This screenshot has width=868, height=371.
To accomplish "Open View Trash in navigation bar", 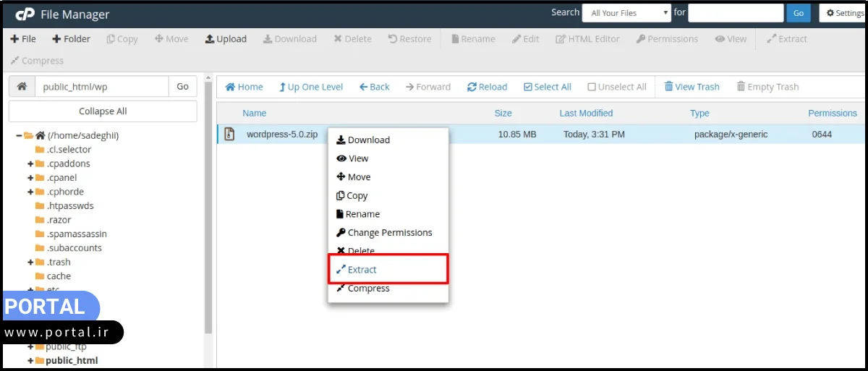I will (692, 87).
